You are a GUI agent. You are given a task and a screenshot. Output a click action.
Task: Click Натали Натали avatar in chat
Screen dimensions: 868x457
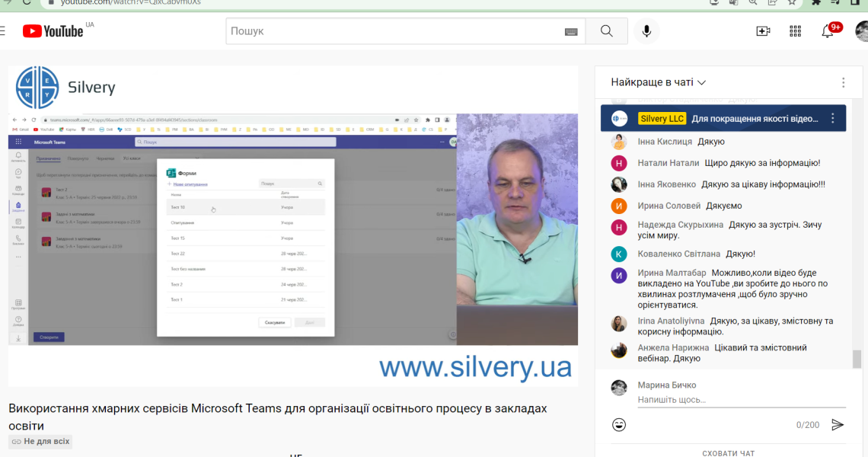point(619,163)
